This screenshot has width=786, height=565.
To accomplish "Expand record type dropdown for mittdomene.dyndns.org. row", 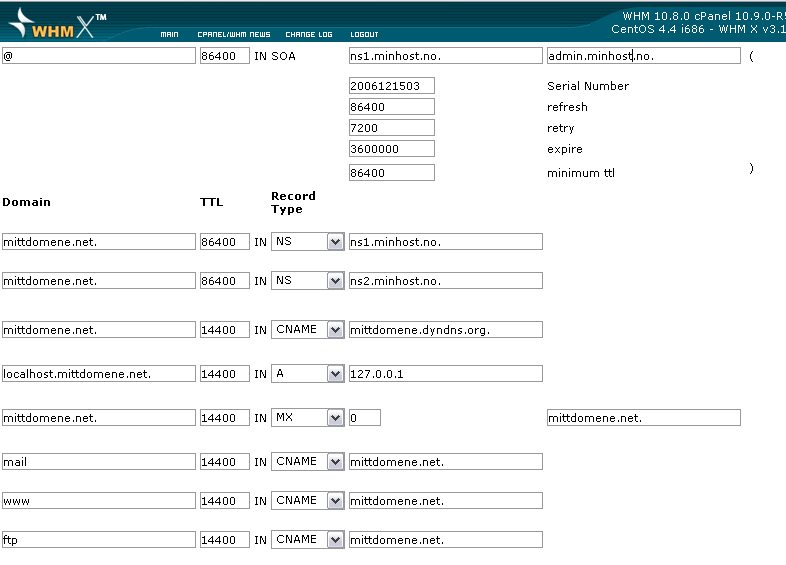I will tap(308, 330).
